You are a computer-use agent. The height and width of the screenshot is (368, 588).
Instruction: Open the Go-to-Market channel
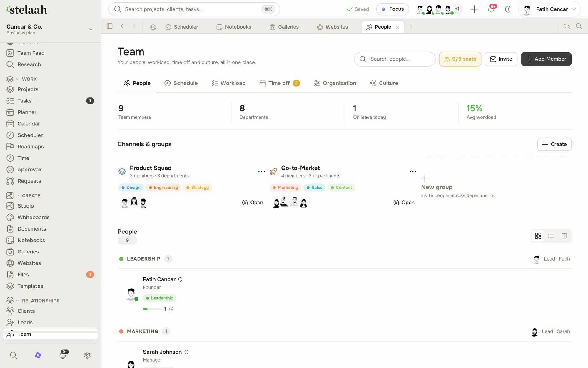[404, 203]
